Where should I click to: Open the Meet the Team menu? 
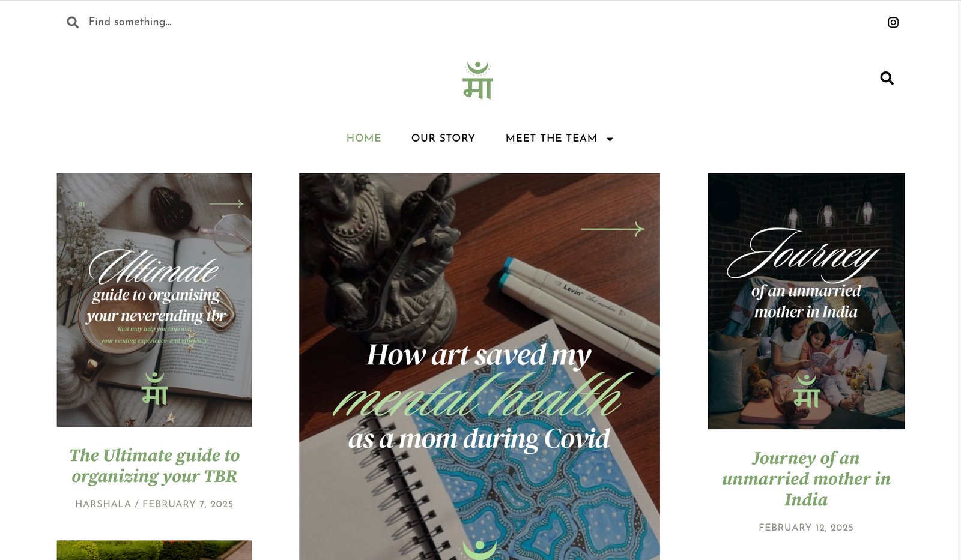coord(551,138)
